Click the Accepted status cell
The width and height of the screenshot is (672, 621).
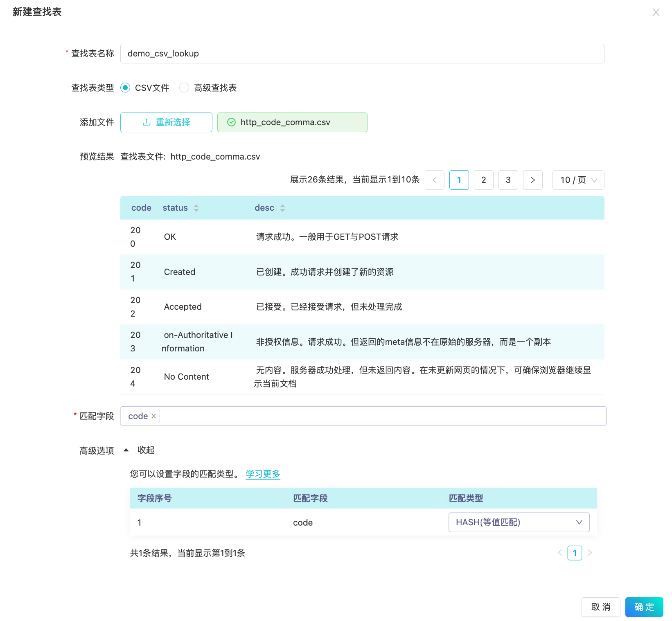pyautogui.click(x=183, y=307)
